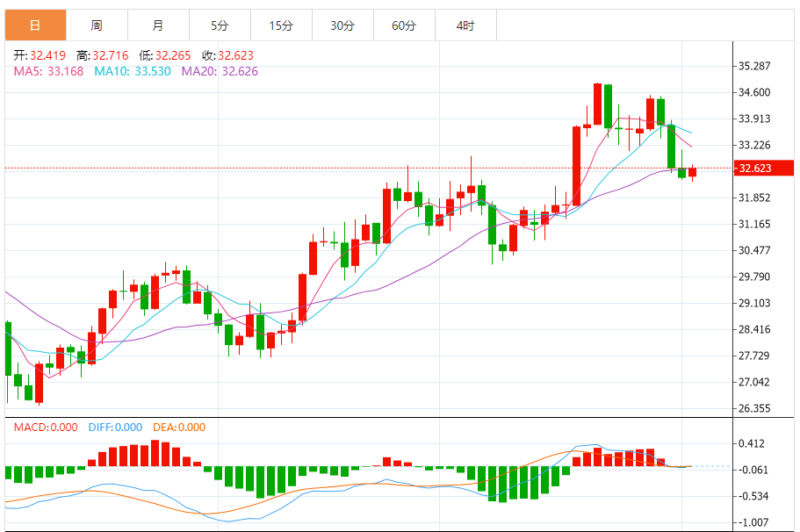Click the 26.355 price axis label
800x532 pixels.
click(x=754, y=408)
